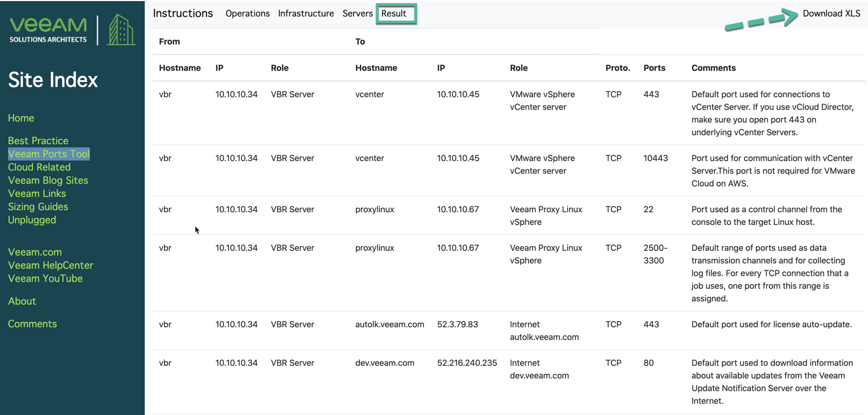Open Veeam Links in sidebar
Image resolution: width=868 pixels, height=415 pixels.
[x=37, y=193]
